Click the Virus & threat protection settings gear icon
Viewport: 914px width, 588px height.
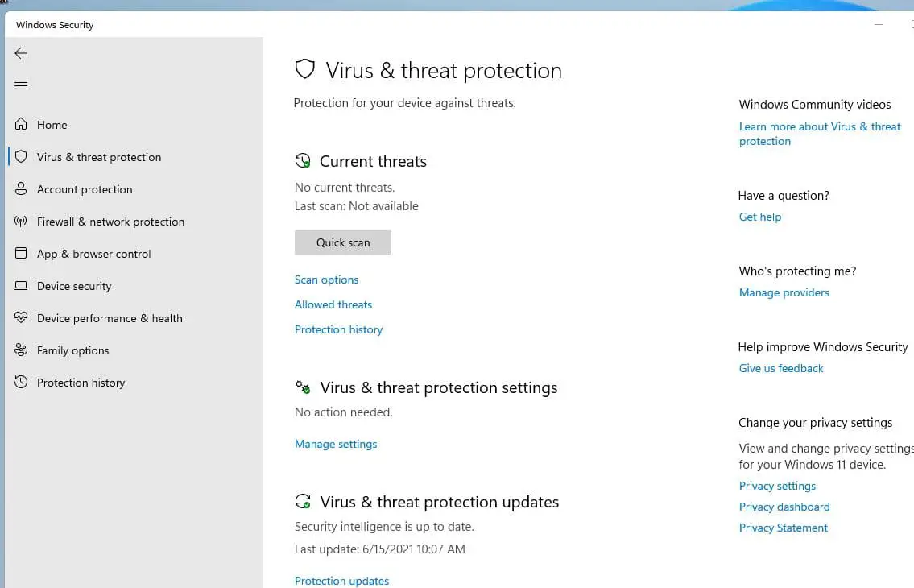click(x=303, y=387)
